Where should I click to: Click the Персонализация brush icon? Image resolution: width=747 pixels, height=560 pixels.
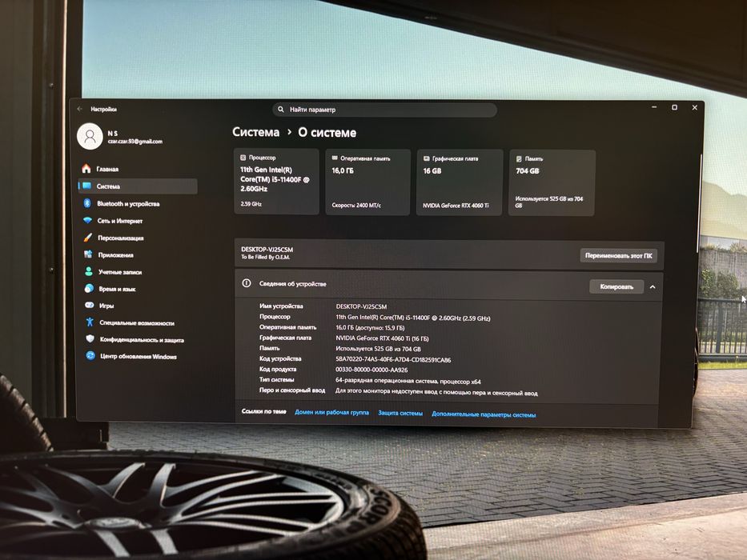pos(87,237)
